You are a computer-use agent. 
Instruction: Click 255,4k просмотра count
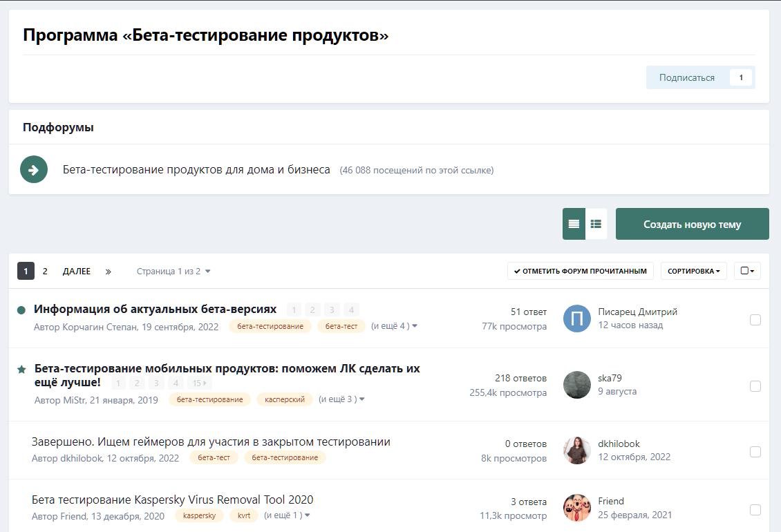(508, 392)
